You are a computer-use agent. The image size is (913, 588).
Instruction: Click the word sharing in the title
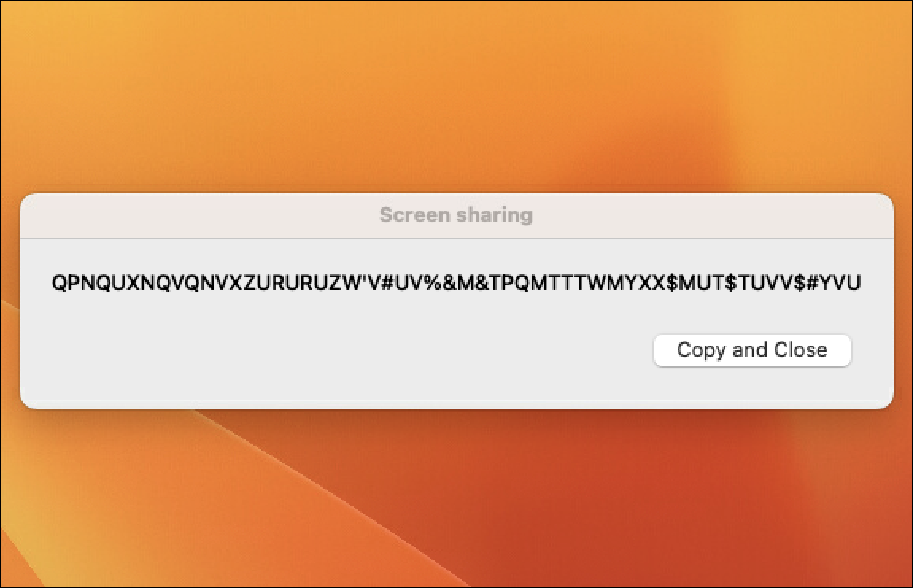pyautogui.click(x=494, y=215)
